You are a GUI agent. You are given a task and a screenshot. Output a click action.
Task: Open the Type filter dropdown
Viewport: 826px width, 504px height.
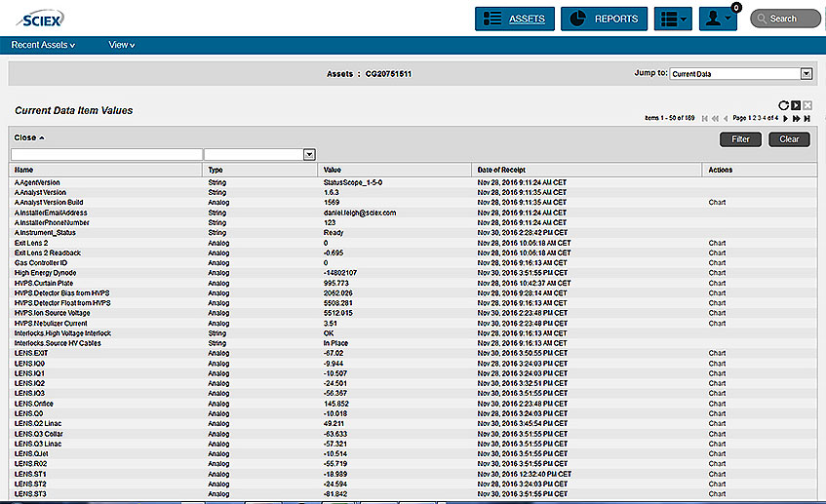coord(309,154)
